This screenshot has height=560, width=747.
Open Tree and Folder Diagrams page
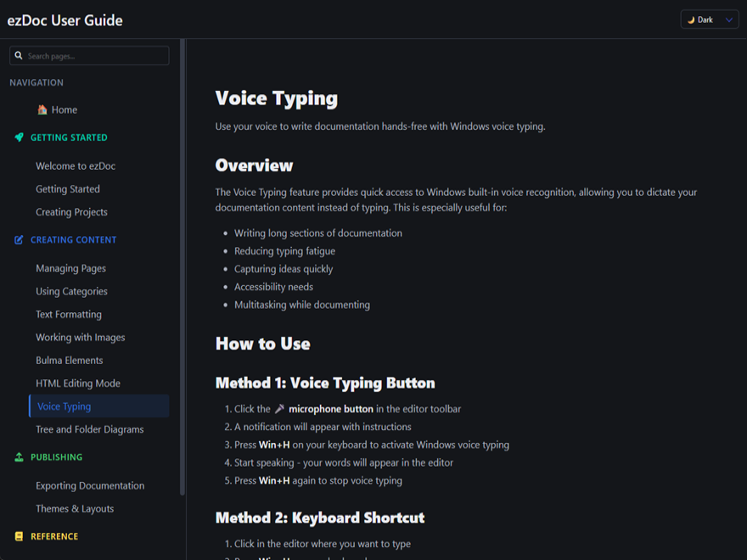coord(90,429)
